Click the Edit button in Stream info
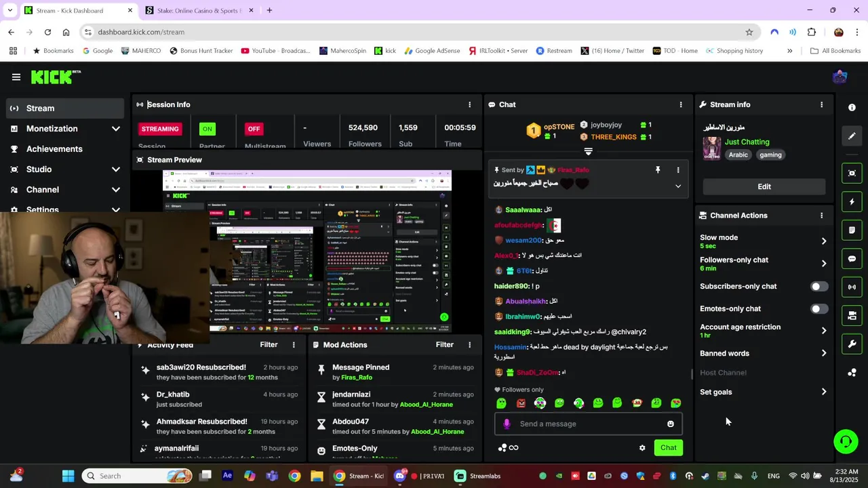 coord(764,187)
